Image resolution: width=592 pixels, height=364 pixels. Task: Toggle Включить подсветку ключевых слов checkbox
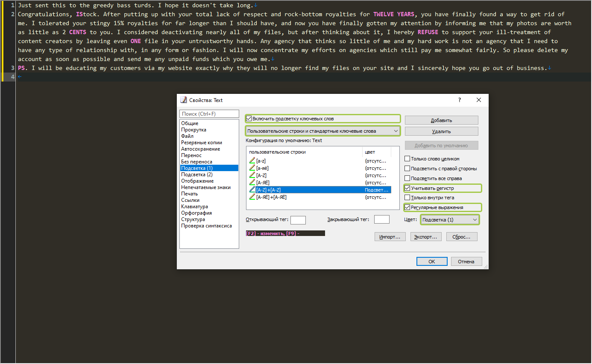(249, 119)
